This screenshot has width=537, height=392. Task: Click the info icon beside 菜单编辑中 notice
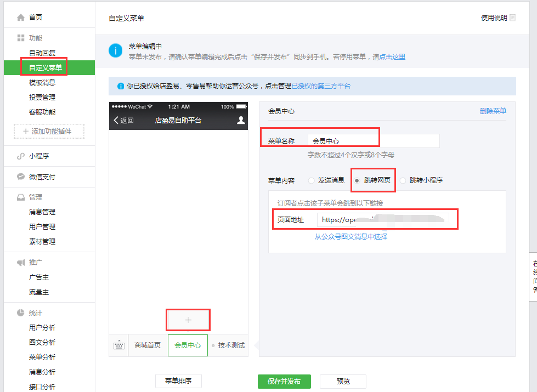point(115,50)
